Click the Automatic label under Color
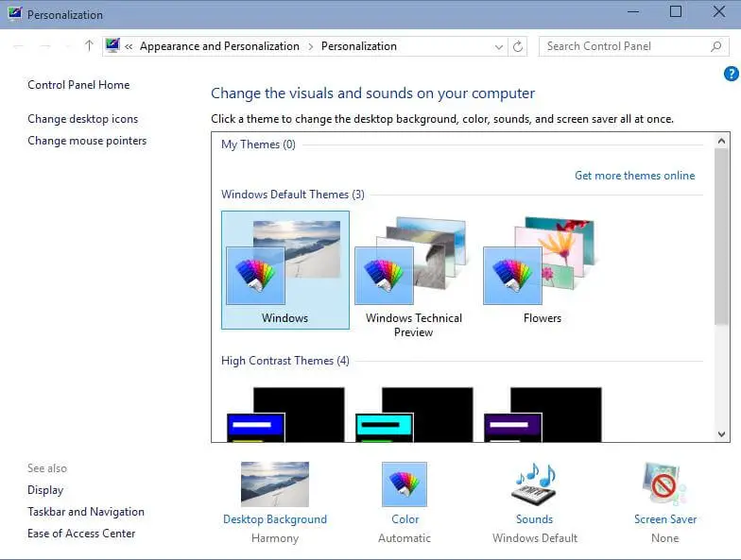 405,538
